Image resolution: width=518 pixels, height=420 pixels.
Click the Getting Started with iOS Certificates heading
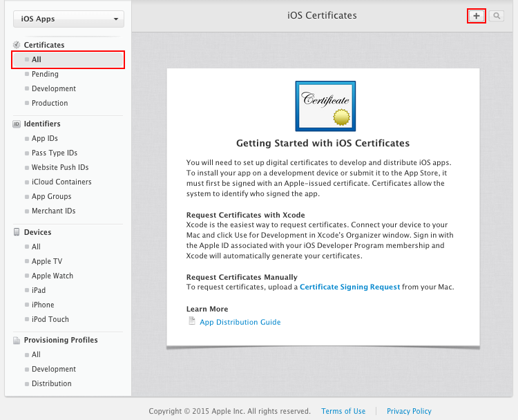(x=323, y=143)
